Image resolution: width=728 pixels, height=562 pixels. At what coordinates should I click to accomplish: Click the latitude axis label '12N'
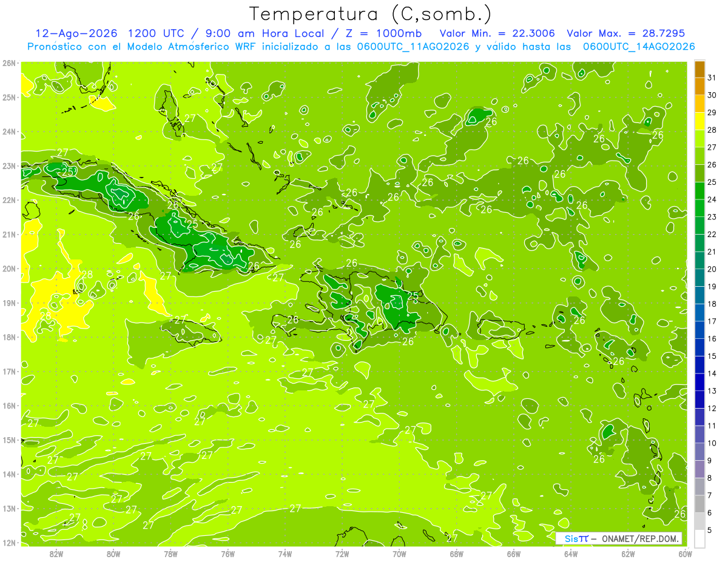9,543
